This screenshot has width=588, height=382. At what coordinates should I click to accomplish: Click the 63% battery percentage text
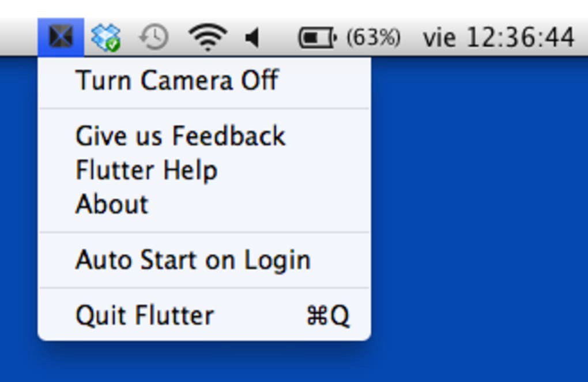pyautogui.click(x=373, y=38)
